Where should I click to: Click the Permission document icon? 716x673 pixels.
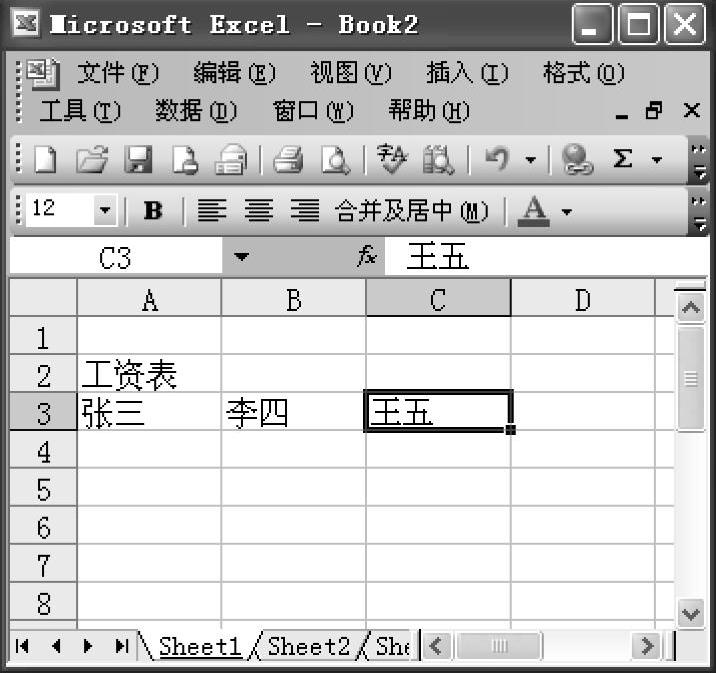tap(185, 159)
